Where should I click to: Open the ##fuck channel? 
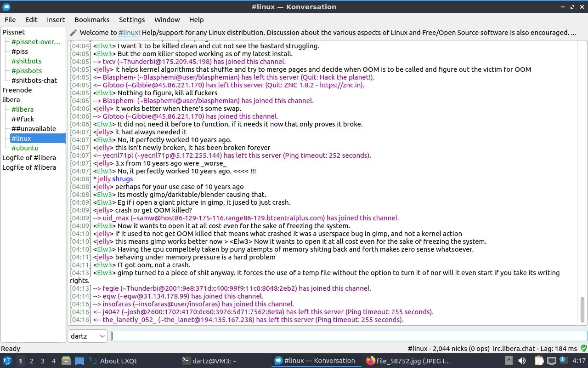pyautogui.click(x=23, y=119)
